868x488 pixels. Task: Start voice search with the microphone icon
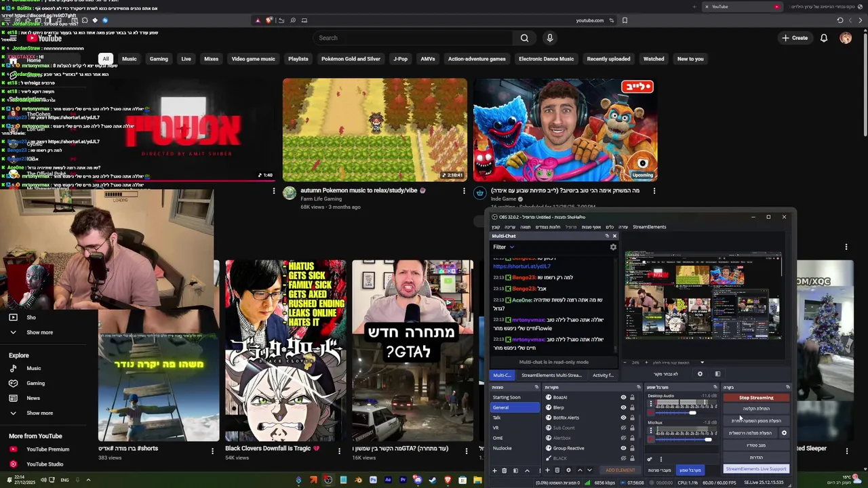550,38
